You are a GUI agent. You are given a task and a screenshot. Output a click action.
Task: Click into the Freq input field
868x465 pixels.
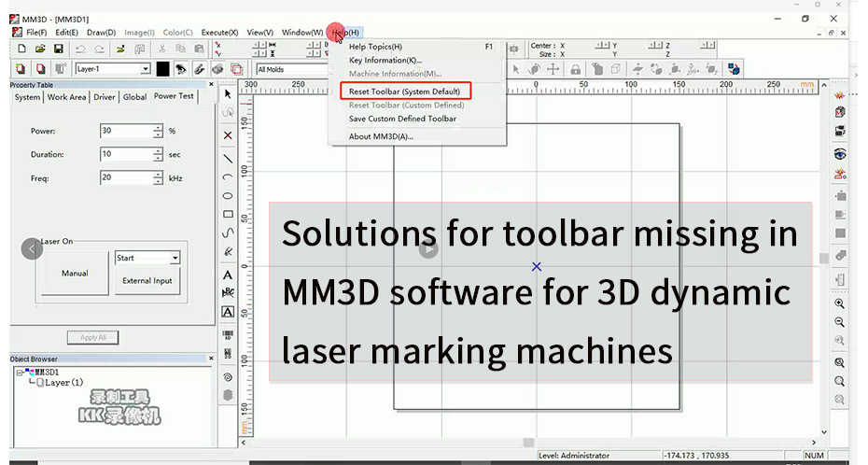tap(127, 178)
